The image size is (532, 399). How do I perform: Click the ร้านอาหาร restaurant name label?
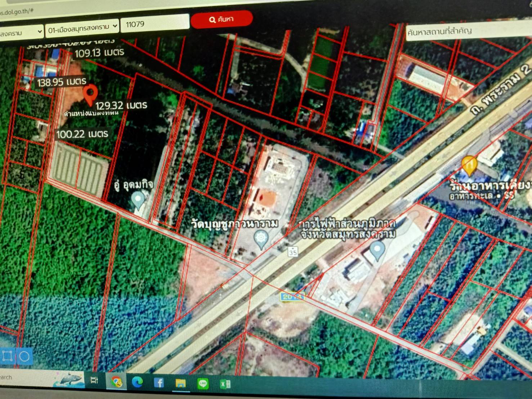(491, 186)
